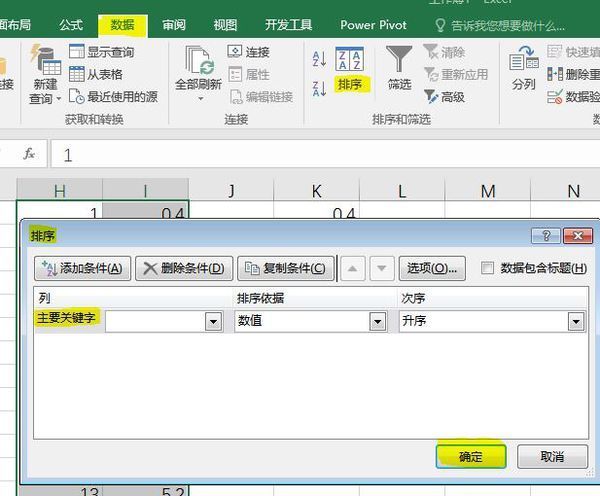Click the 属性 properties button
Screen dimensions: 600x496
pos(249,74)
